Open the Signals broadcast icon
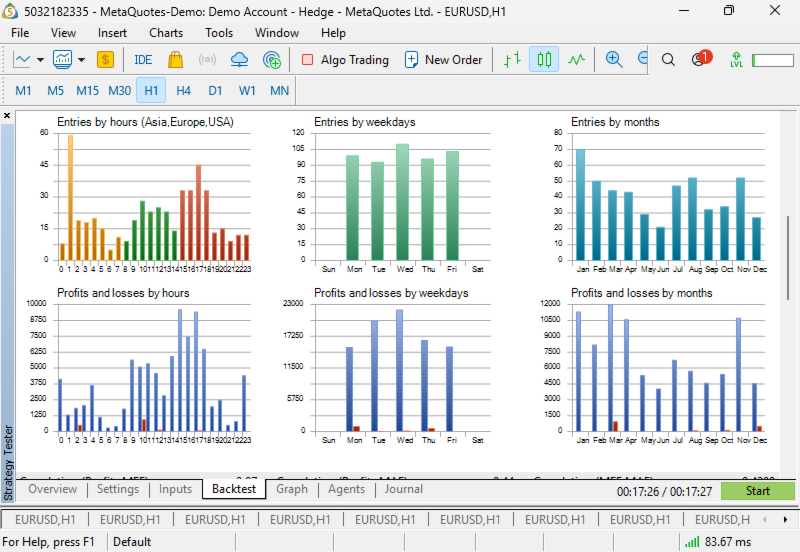This screenshot has width=800, height=552. [x=207, y=60]
